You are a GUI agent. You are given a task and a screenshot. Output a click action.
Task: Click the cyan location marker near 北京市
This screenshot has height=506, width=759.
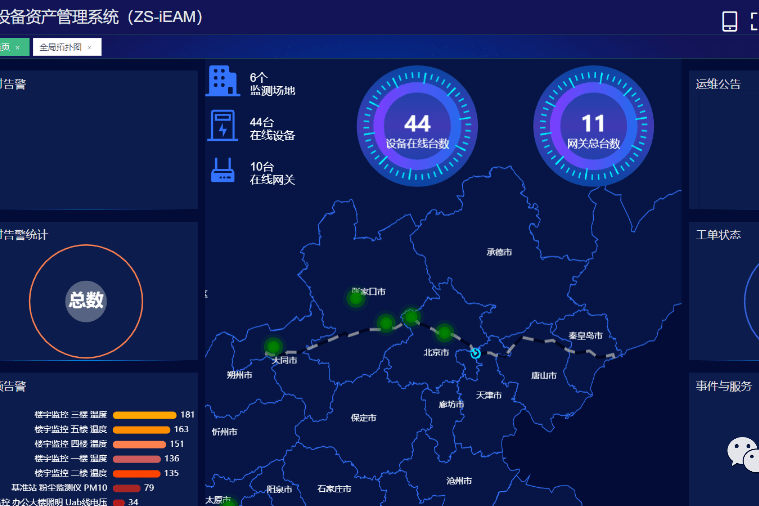[x=475, y=353]
